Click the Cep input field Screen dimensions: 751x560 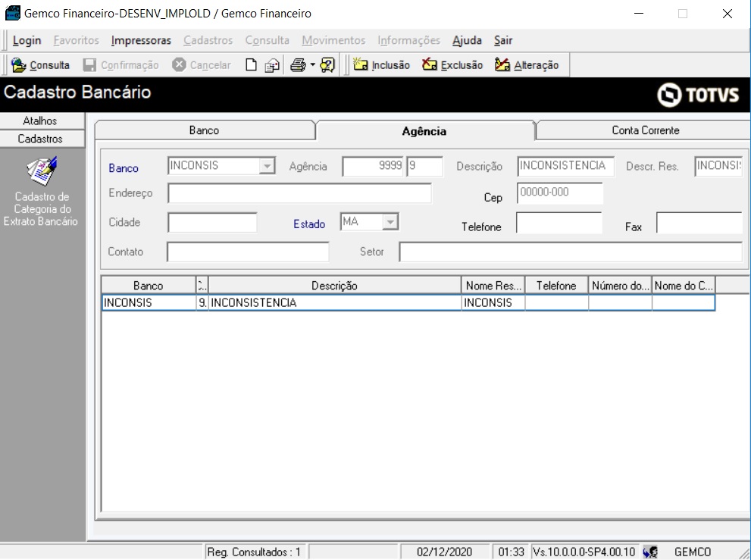click(559, 193)
